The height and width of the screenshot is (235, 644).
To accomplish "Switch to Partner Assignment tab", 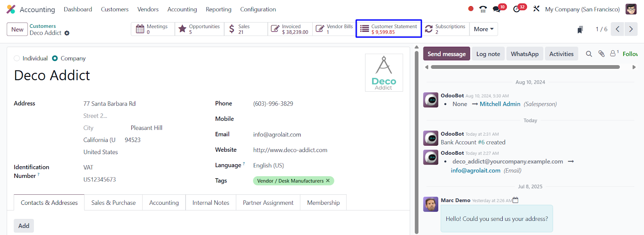I will [x=268, y=202].
